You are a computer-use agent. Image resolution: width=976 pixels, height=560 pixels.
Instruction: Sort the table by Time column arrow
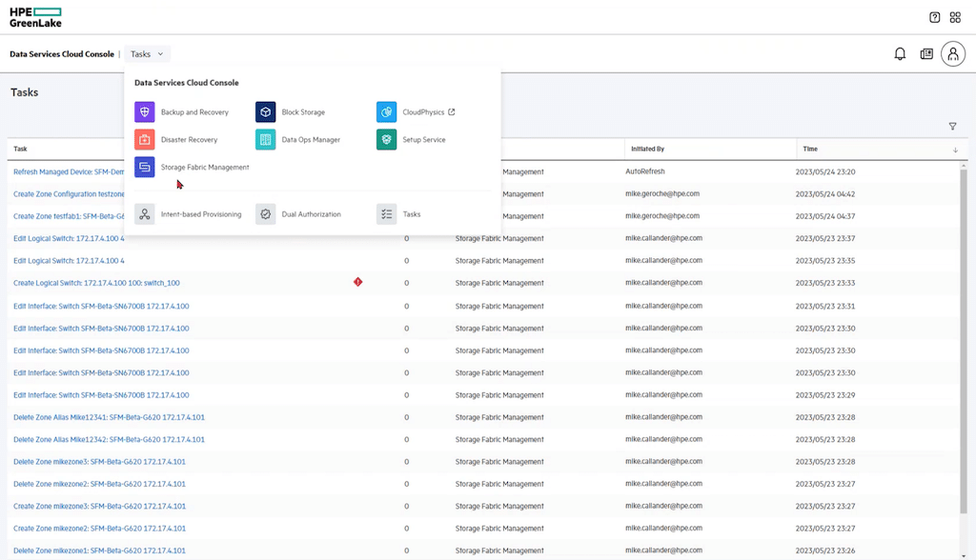click(x=955, y=150)
